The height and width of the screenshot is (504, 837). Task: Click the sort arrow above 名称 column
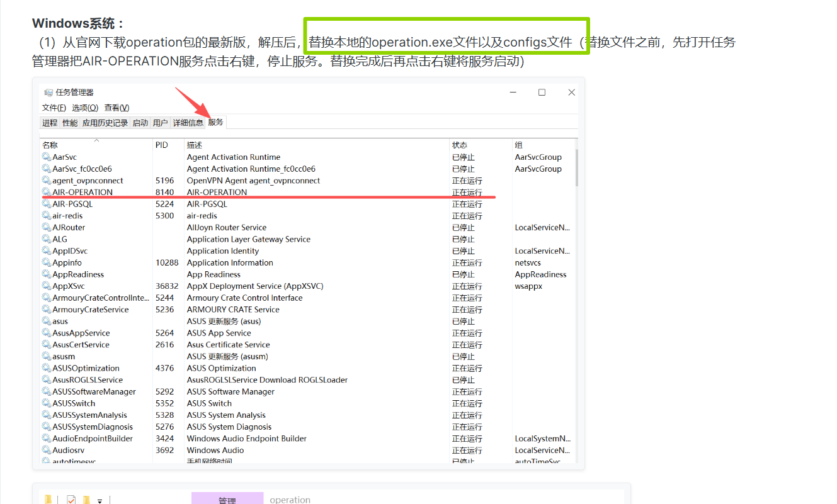point(96,140)
